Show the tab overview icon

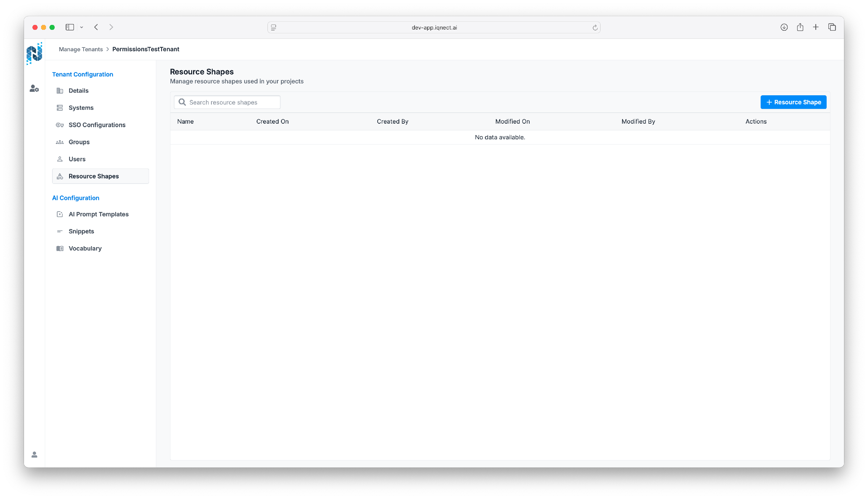832,27
